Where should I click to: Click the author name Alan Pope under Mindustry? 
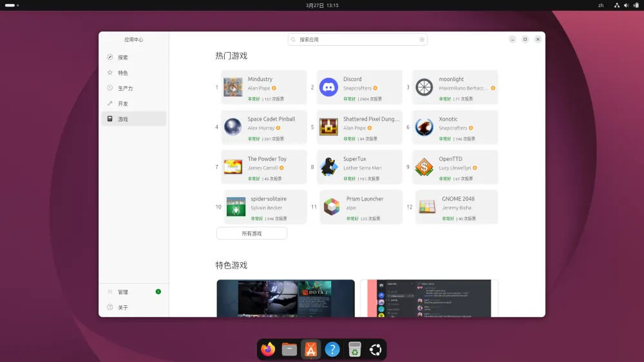coord(259,88)
